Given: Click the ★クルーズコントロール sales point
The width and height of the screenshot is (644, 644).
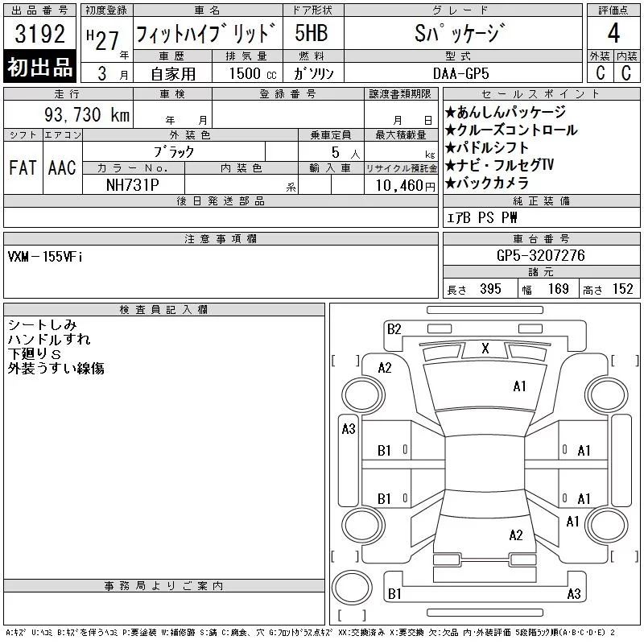Looking at the screenshot, I should [510, 130].
